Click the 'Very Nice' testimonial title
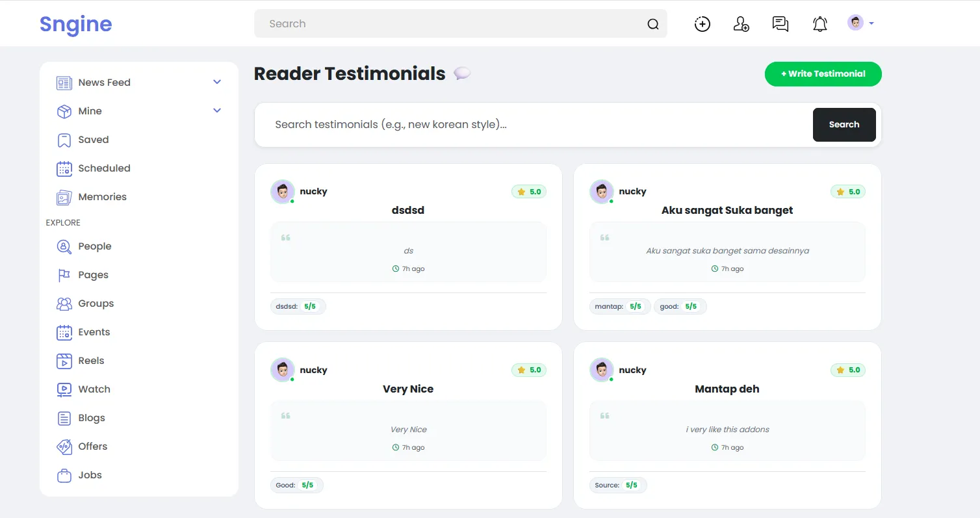The width and height of the screenshot is (980, 518). [x=408, y=389]
